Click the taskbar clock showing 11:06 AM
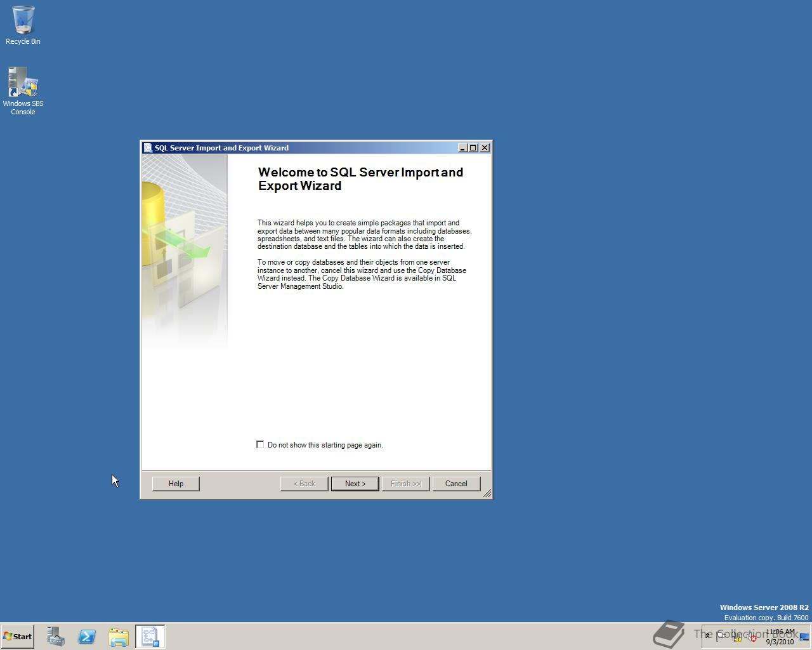 [780, 637]
